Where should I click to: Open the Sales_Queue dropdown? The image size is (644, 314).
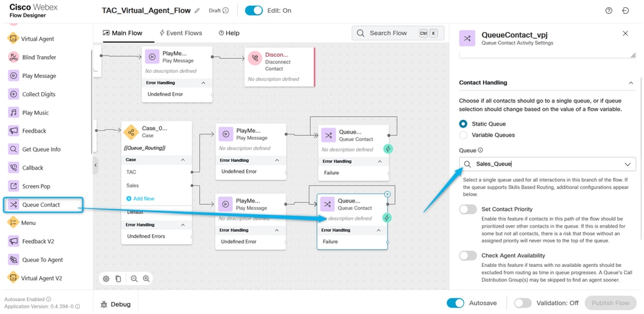tap(628, 164)
